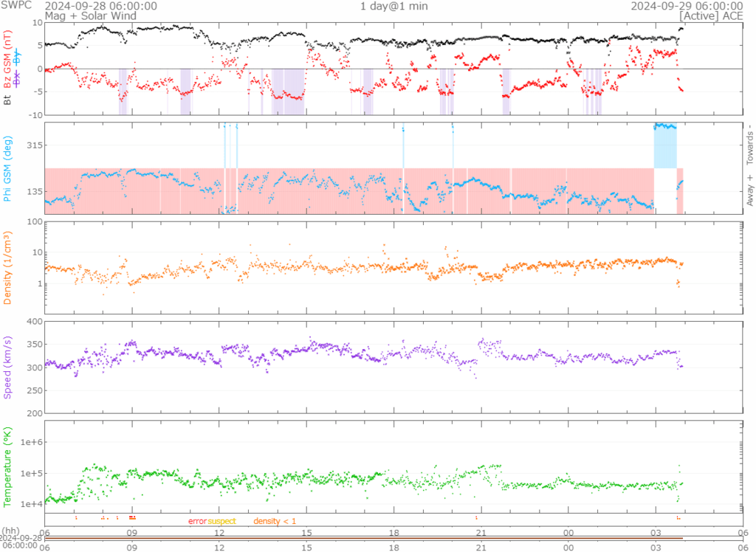Click the timeline range bar below plots
Screen dimensions: 756x552
coord(363,538)
